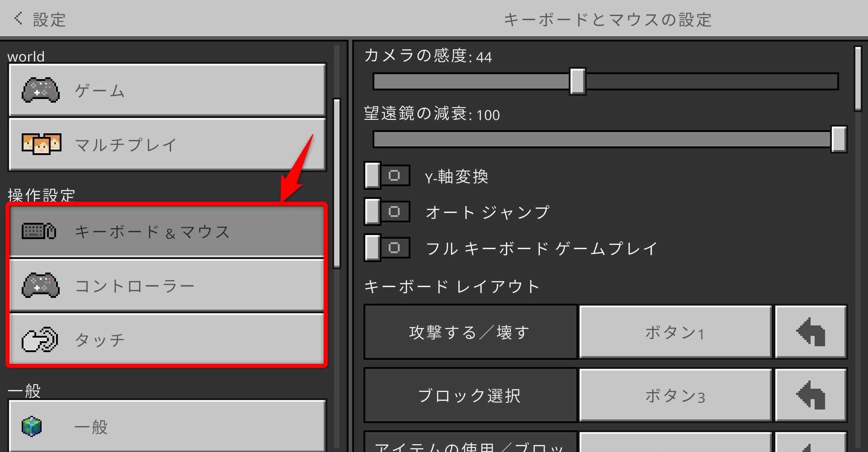Select the game controller icon beside ゲーム
This screenshot has width=868, height=452.
pos(41,90)
